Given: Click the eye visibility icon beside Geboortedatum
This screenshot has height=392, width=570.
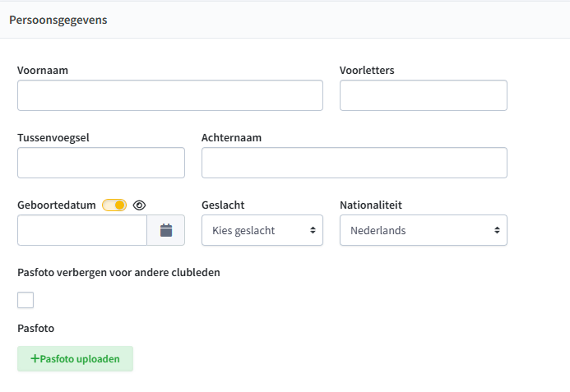Looking at the screenshot, I should [x=139, y=205].
